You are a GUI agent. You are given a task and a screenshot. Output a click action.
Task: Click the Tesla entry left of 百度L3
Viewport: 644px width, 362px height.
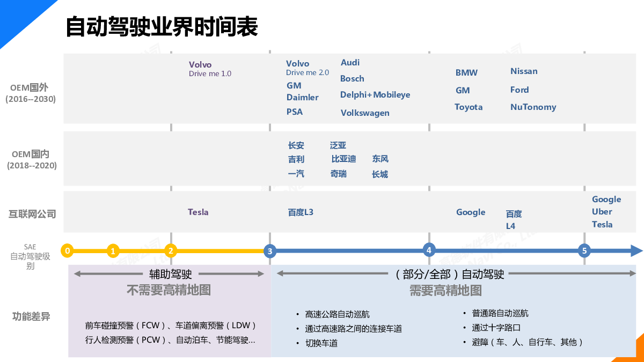point(198,212)
